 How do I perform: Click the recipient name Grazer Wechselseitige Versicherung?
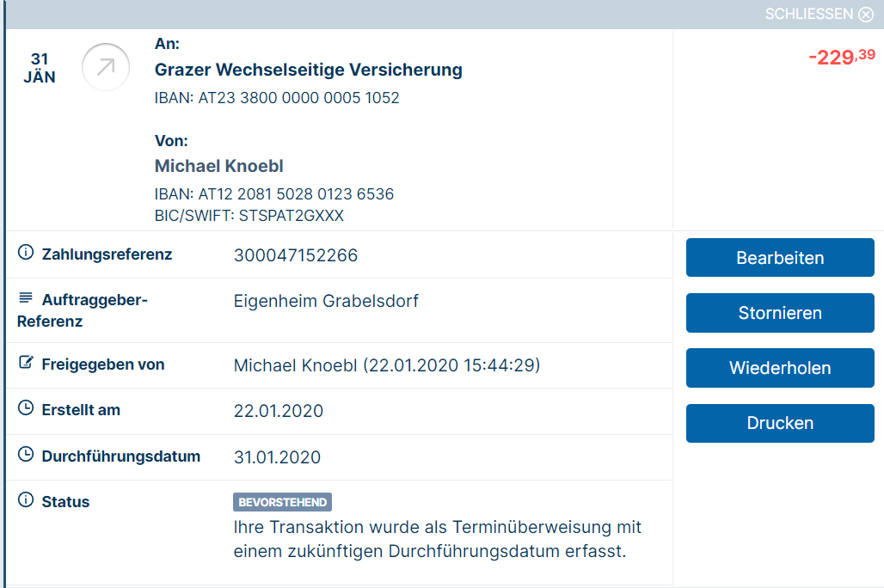(x=309, y=70)
